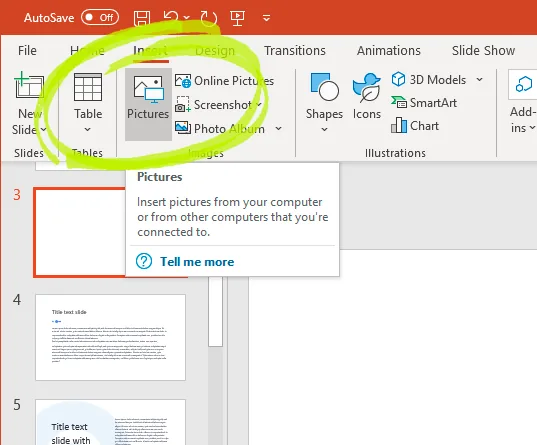Open the Animations tab
Image resolution: width=537 pixels, height=445 pixels.
click(x=389, y=51)
